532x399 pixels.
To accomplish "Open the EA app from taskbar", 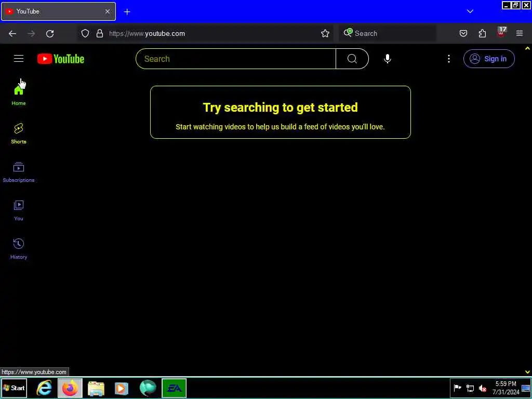I will 174,388.
